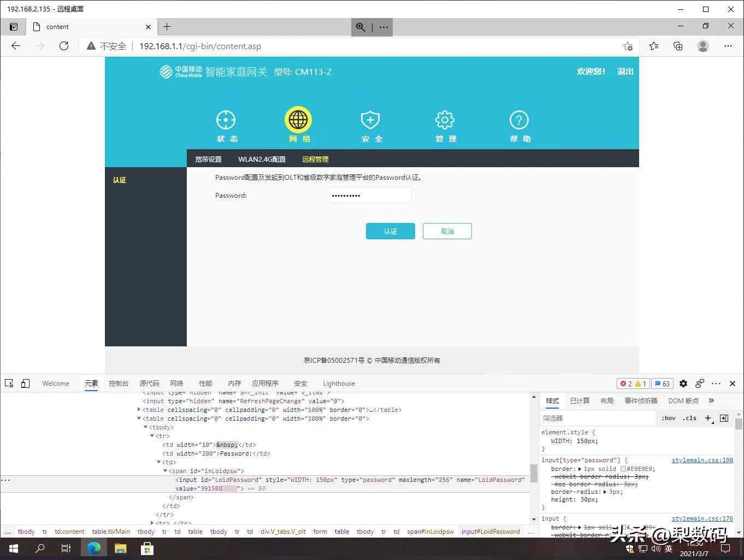The image size is (744, 560).
Task: Click the zoom magnifier in remote toolbar
Action: pyautogui.click(x=361, y=27)
